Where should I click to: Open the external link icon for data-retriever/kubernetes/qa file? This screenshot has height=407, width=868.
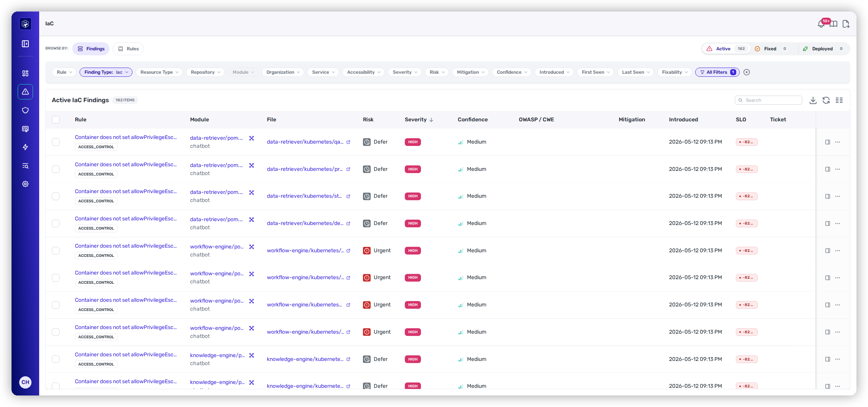click(x=348, y=142)
